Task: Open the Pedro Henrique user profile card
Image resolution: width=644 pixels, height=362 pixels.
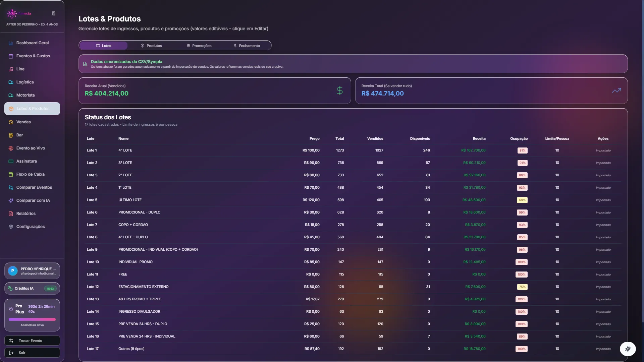Action: click(32, 271)
